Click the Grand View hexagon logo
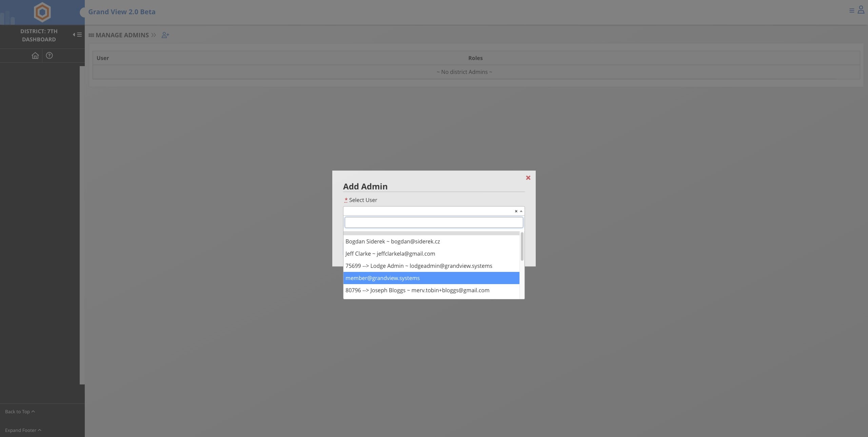 tap(42, 12)
